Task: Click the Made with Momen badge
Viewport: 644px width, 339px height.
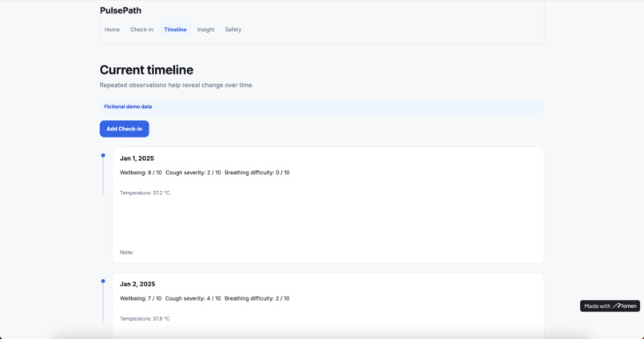Action: tap(610, 305)
